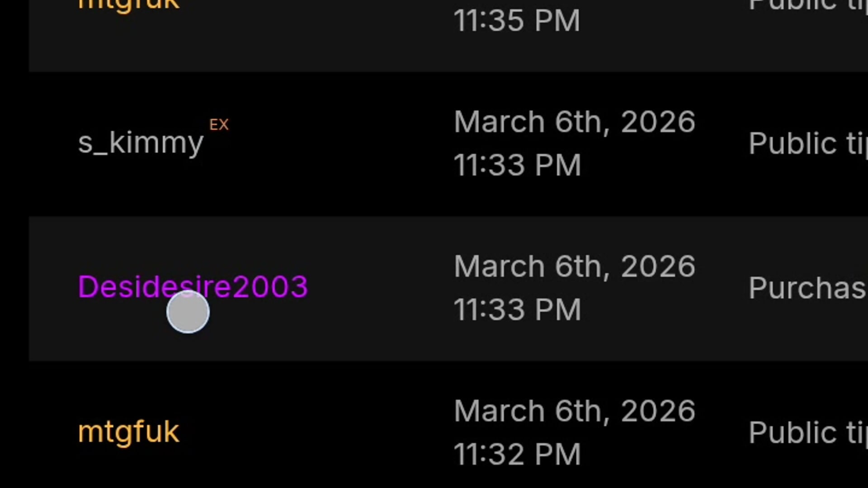This screenshot has width=868, height=488.
Task: Click the cut-off mtgfuk username at top
Action: pos(129,5)
